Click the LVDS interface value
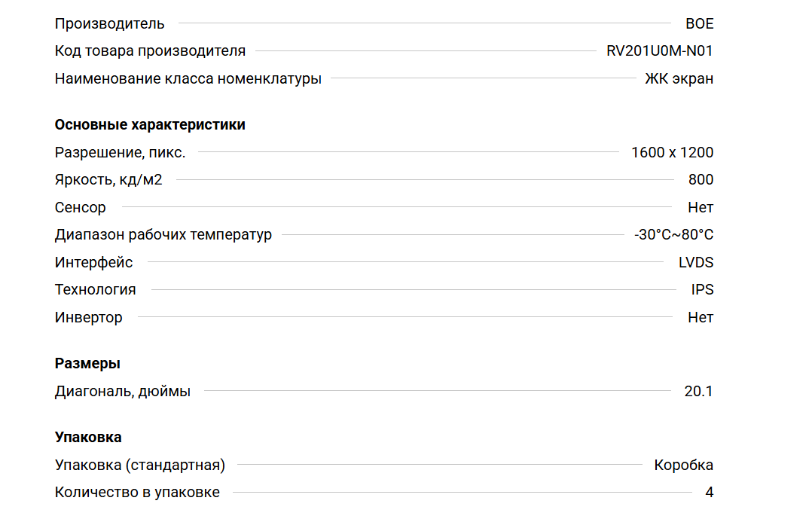The image size is (812, 519). (696, 262)
